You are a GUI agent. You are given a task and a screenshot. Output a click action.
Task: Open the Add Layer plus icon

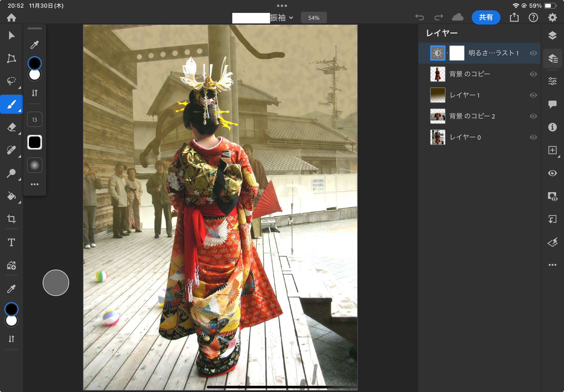point(552,150)
